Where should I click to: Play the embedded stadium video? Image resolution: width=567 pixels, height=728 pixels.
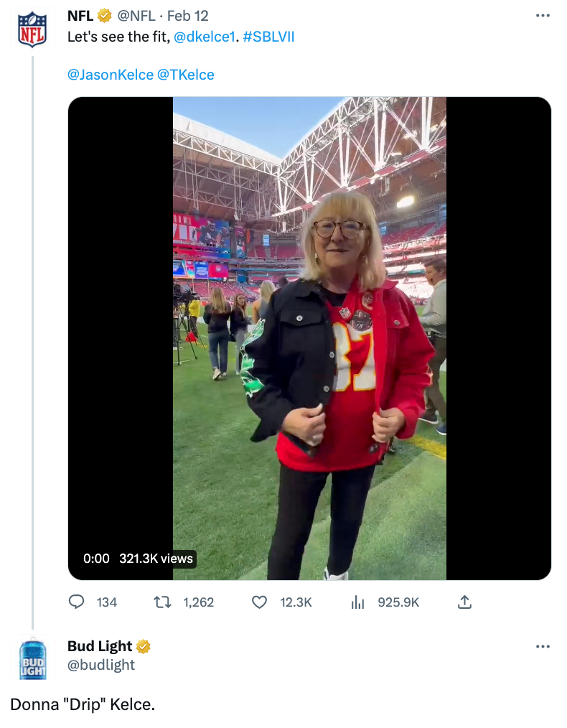coord(309,338)
